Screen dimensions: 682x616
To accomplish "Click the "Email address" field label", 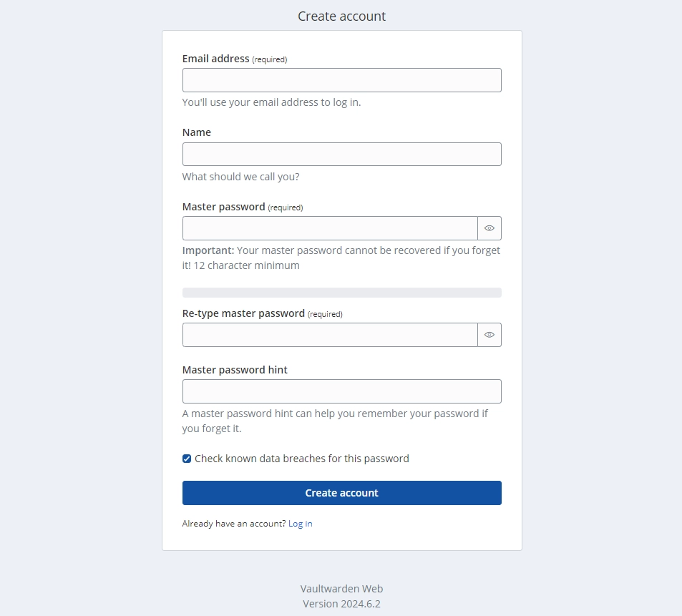I will [x=216, y=59].
